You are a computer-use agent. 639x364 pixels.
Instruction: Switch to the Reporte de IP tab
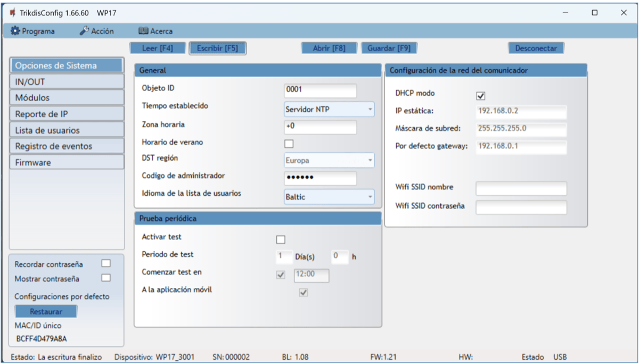(67, 114)
